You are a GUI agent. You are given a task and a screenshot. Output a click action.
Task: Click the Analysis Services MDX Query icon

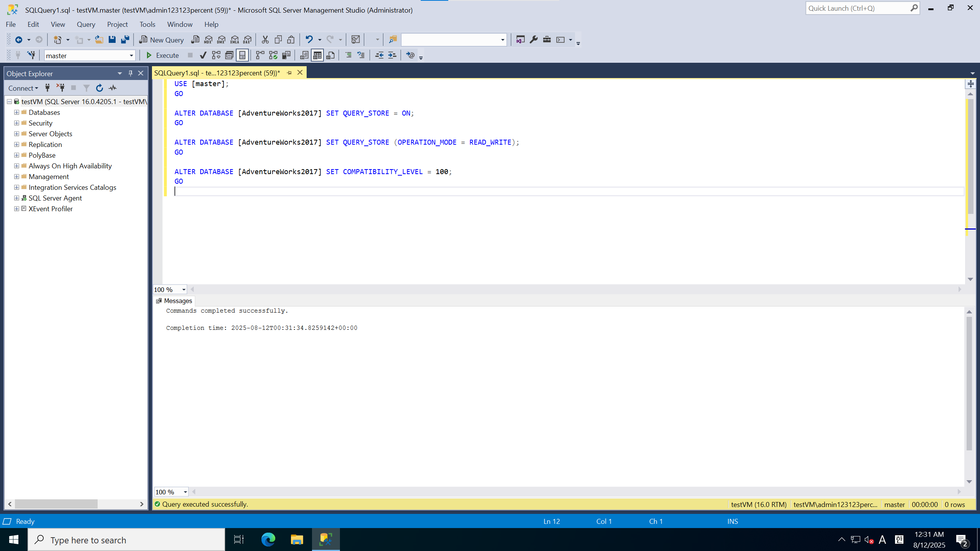pos(208,39)
